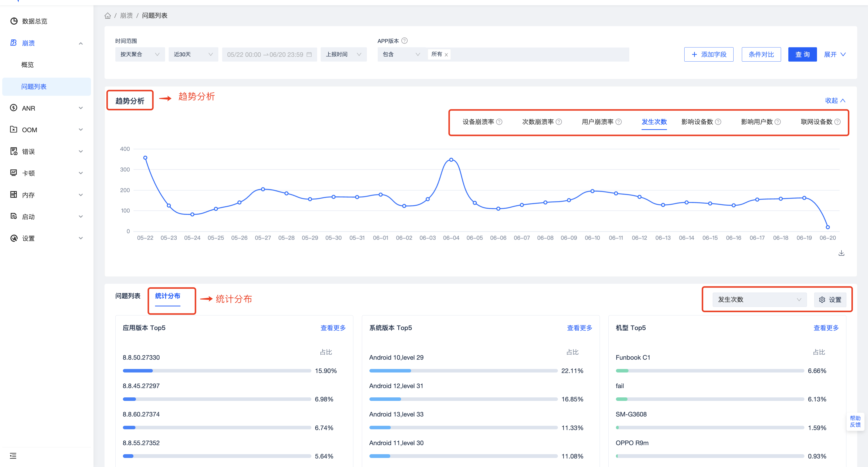Viewport: 868px width, 467px height.
Task: Click the 8.8.50.27330 progress bar
Action: [x=217, y=371]
